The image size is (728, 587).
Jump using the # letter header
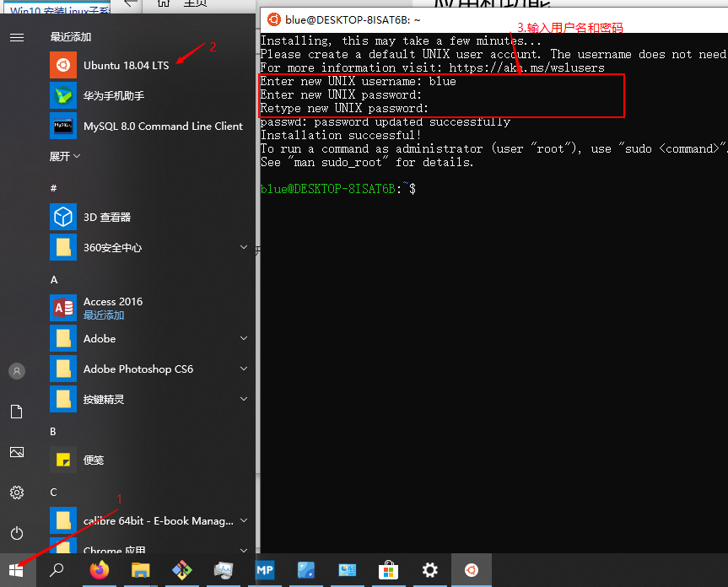coord(53,188)
